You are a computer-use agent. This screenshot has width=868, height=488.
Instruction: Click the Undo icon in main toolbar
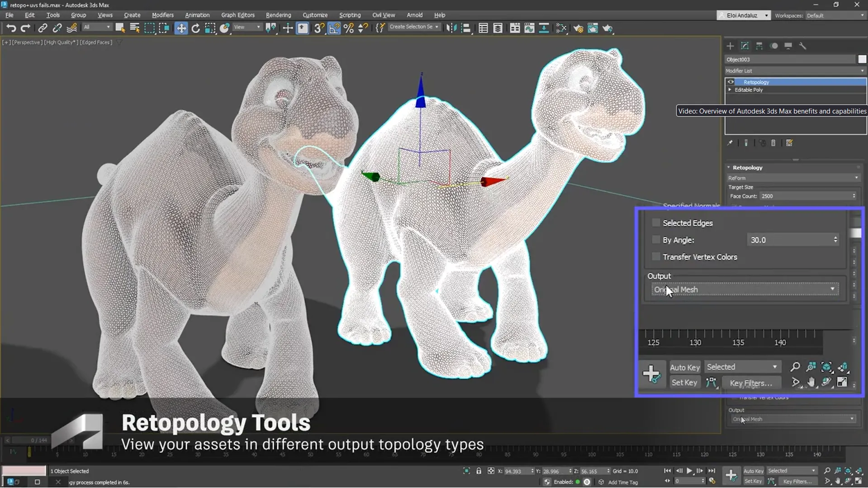point(11,28)
